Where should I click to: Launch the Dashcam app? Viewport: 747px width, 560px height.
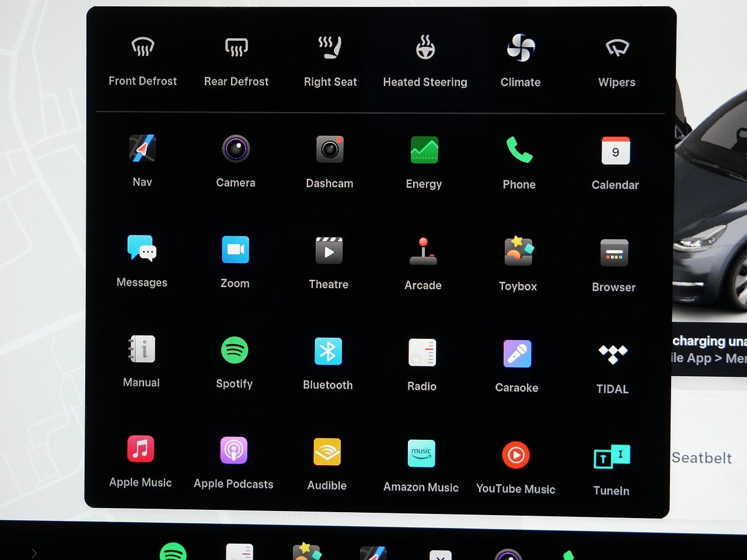(330, 150)
